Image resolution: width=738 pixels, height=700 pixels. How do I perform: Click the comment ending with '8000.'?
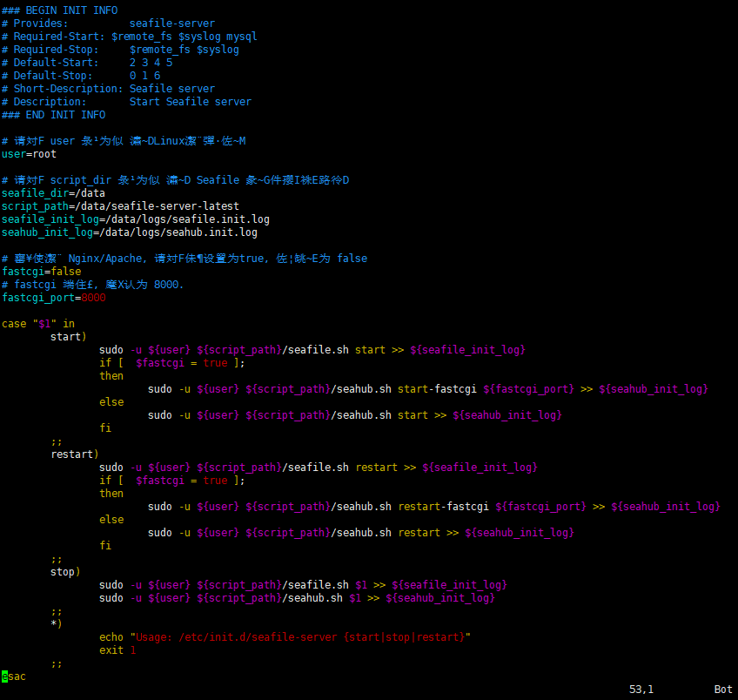coord(93,285)
